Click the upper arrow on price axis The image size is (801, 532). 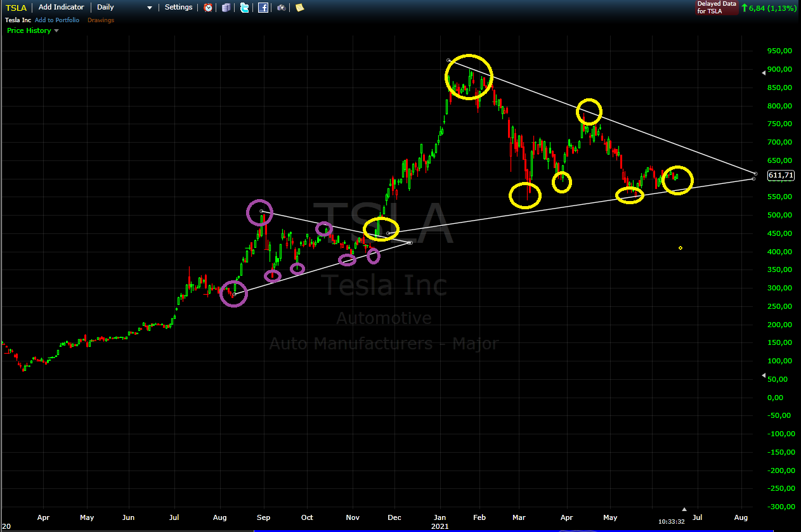point(764,72)
